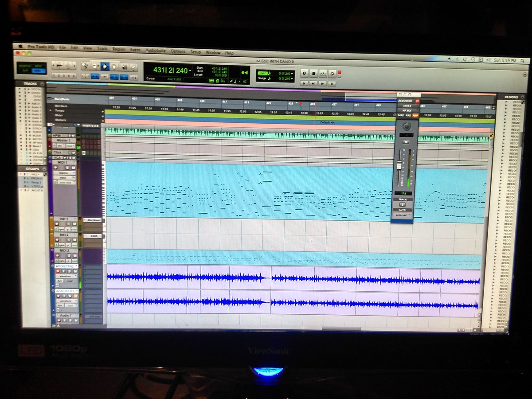Screen dimensions: 532x399
Task: Open the automation mode dropdown showing read
Action: pyautogui.click(x=71, y=282)
